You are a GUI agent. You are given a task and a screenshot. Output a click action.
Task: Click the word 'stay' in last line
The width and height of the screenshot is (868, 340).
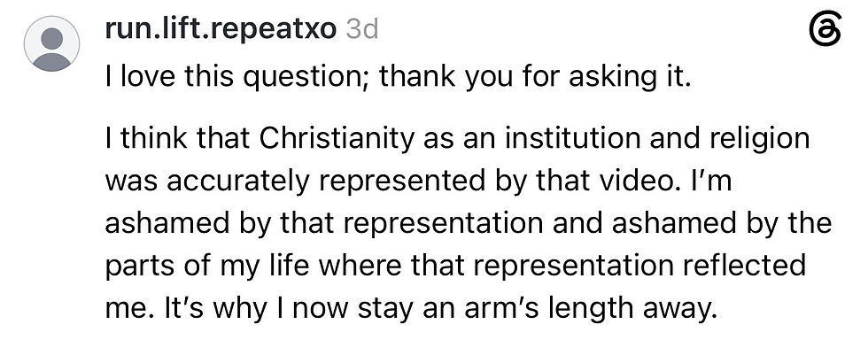[384, 310]
